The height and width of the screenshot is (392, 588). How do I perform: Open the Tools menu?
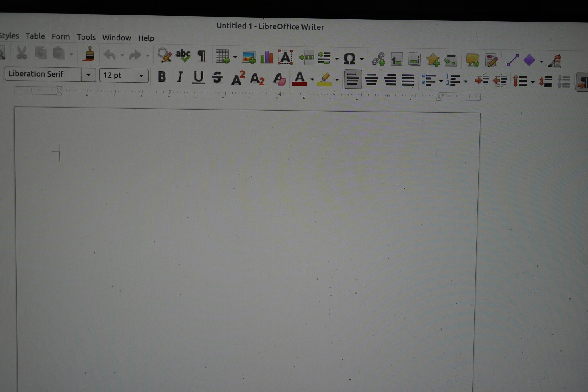point(86,37)
